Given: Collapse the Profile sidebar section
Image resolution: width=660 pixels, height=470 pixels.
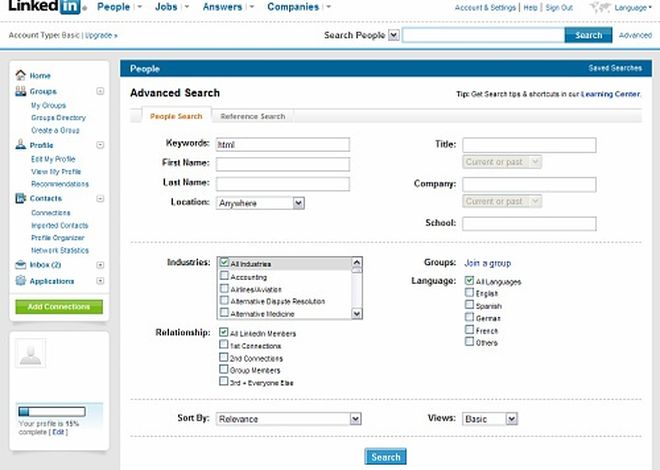Looking at the screenshot, I should click(100, 145).
